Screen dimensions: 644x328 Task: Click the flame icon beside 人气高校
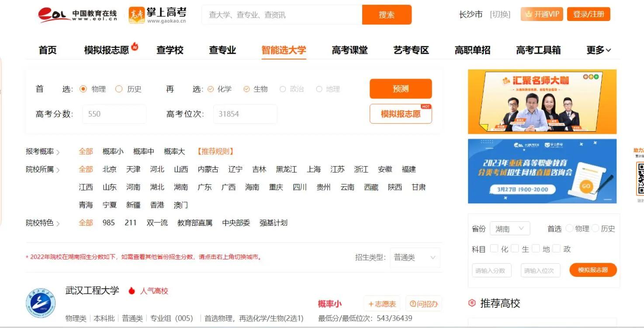tap(132, 290)
